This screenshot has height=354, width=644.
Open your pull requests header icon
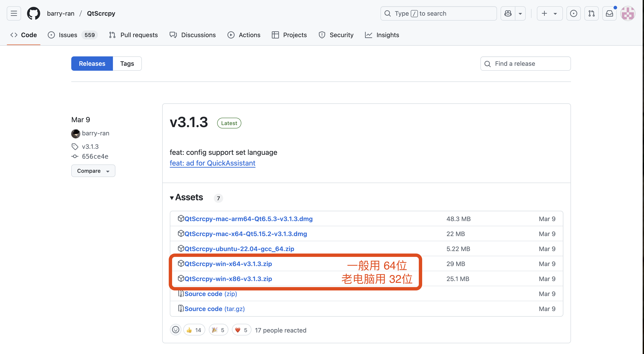click(x=591, y=13)
